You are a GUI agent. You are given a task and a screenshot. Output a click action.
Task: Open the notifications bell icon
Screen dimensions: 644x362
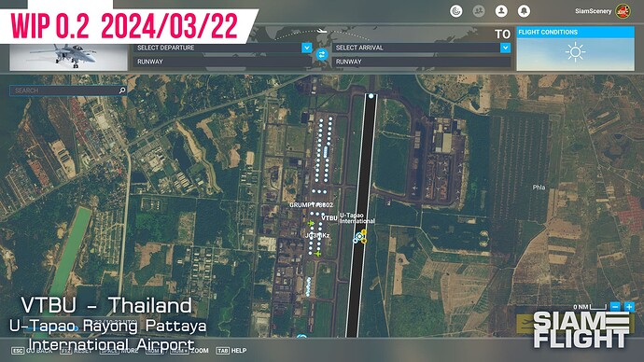point(524,11)
